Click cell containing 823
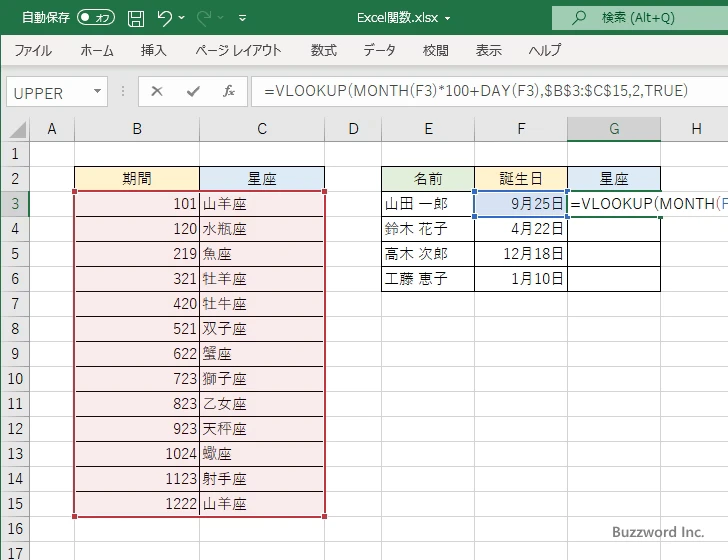 click(x=137, y=404)
